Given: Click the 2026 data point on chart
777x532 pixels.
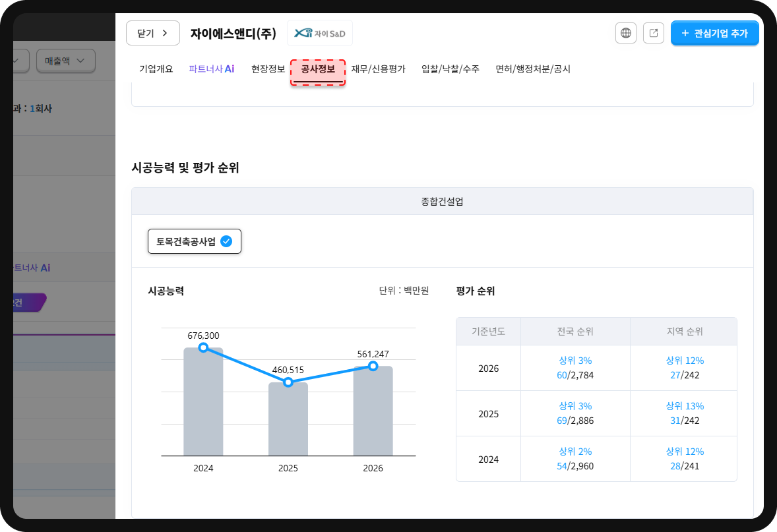Looking at the screenshot, I should coord(373,366).
